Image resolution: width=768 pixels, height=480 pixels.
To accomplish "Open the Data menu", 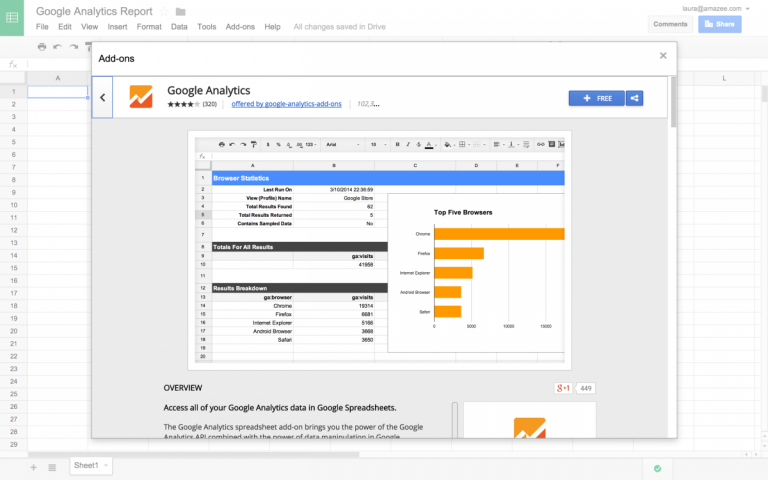I will click(179, 27).
